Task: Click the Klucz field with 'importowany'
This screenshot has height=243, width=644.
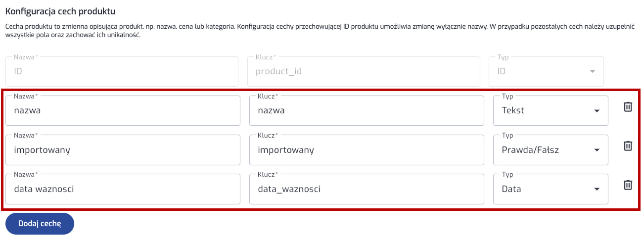Action: 367,150
